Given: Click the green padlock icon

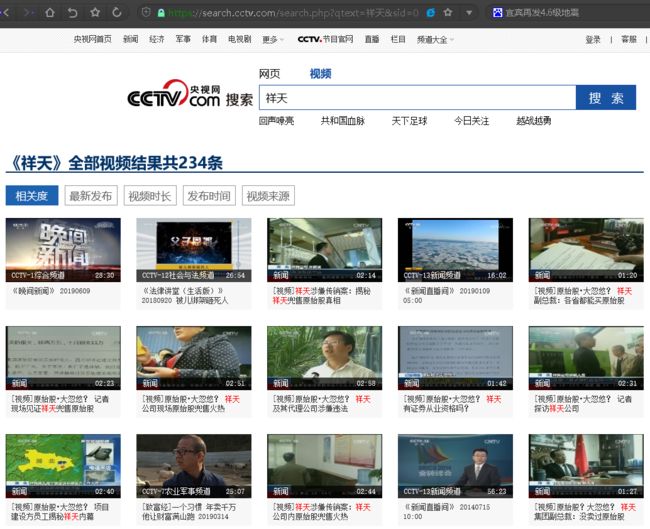Looking at the screenshot, I should [x=161, y=13].
